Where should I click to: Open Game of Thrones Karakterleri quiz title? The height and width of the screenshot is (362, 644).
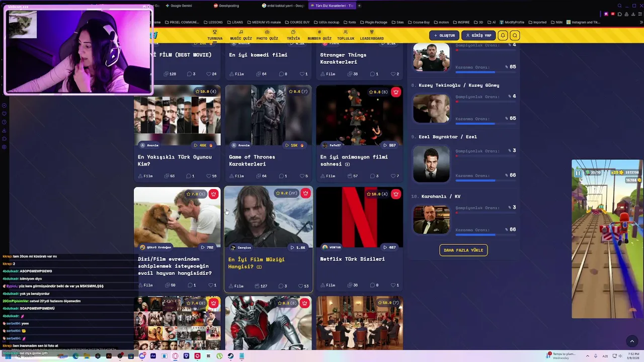pos(252,160)
